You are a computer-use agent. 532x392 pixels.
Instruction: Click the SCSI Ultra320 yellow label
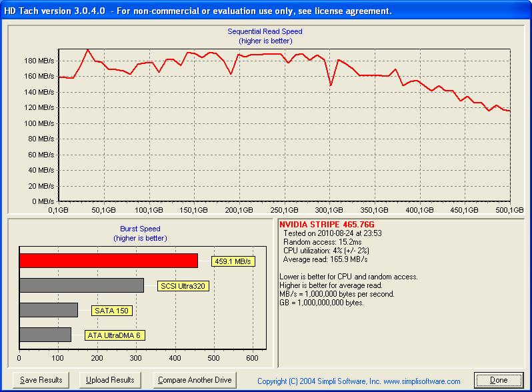(x=183, y=286)
